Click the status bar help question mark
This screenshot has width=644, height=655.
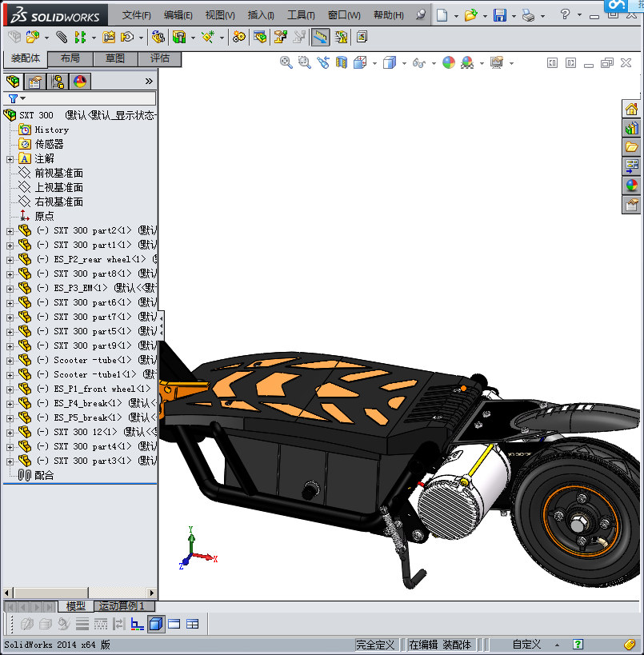click(x=578, y=645)
